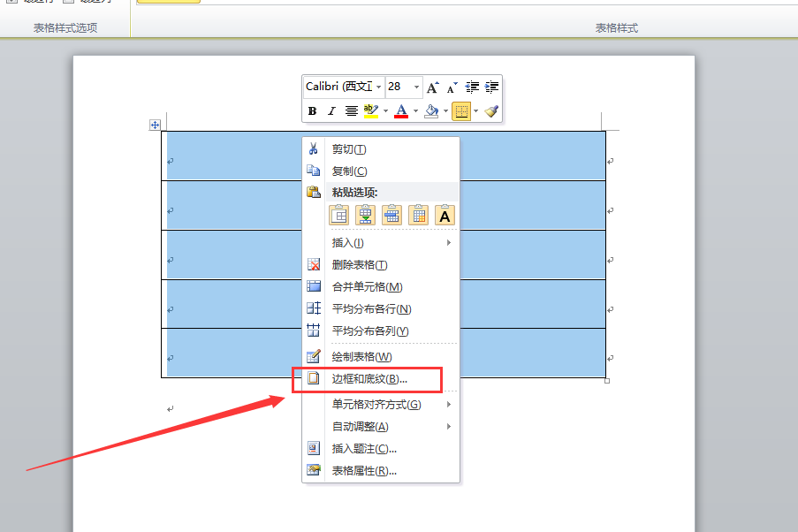Apply the yellow text highlight color

pos(371,111)
